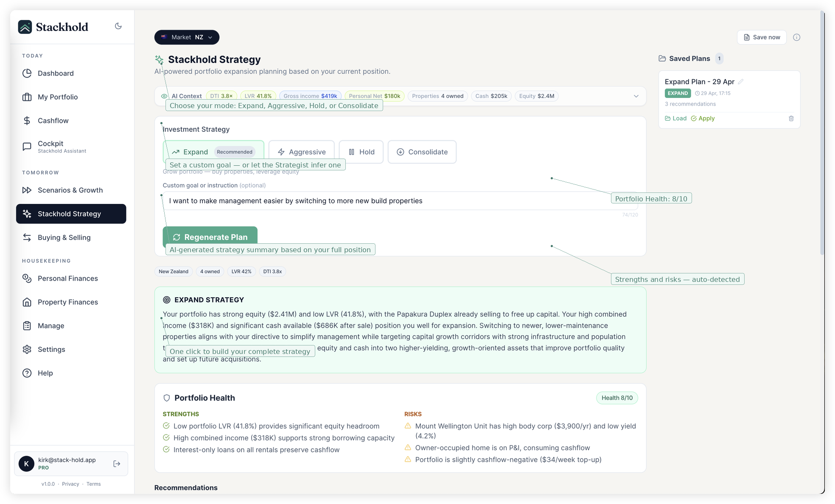Screen dimensions: 835x504
Task: Click the Save now button
Action: pyautogui.click(x=762, y=37)
